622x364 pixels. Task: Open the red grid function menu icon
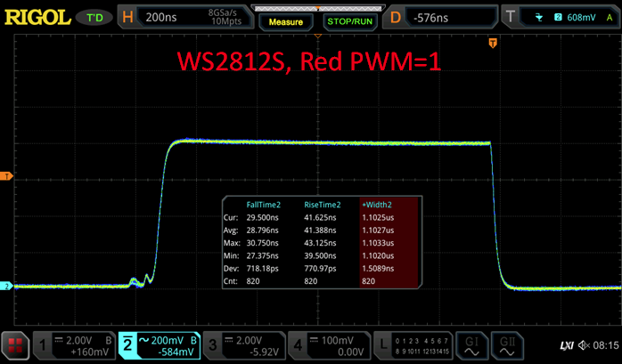tap(15, 345)
